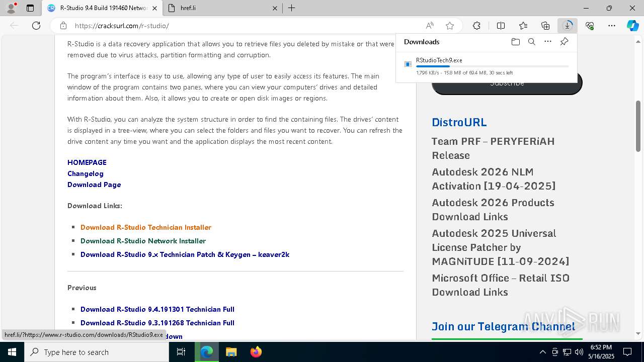Open Join our Telegram Channel link
644x362 pixels.
[503, 326]
